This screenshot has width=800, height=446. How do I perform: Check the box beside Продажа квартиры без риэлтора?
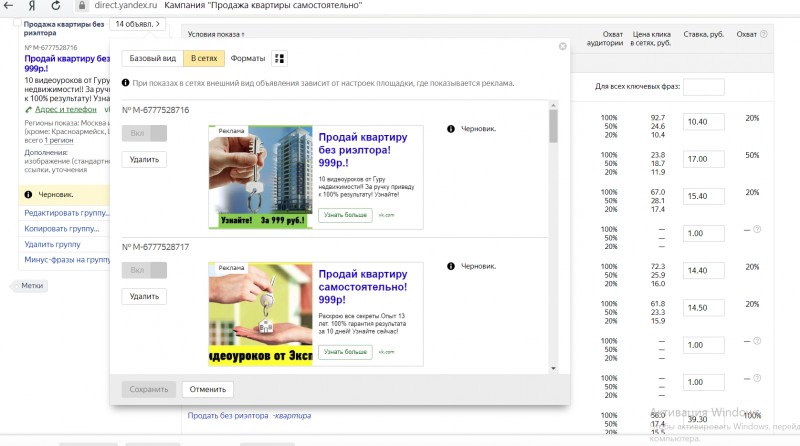(17, 23)
